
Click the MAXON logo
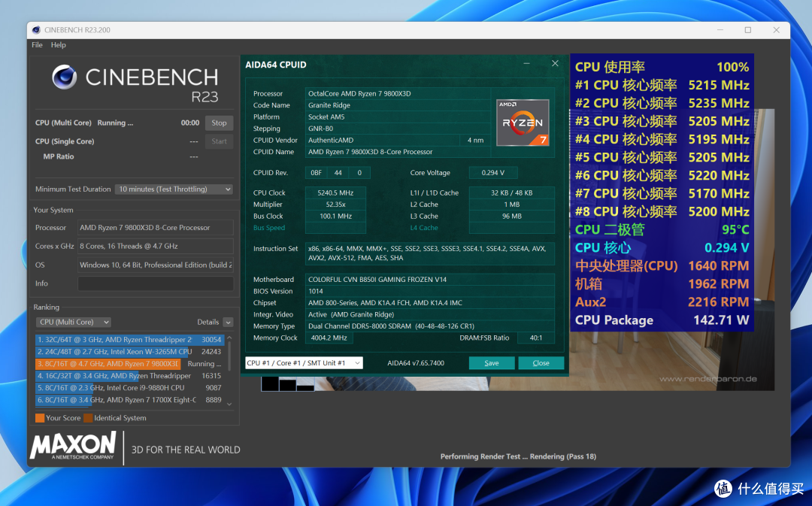(72, 446)
